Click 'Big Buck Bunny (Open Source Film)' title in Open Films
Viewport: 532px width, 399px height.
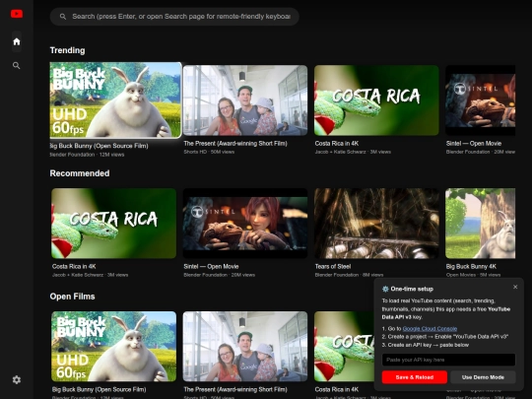click(100, 389)
